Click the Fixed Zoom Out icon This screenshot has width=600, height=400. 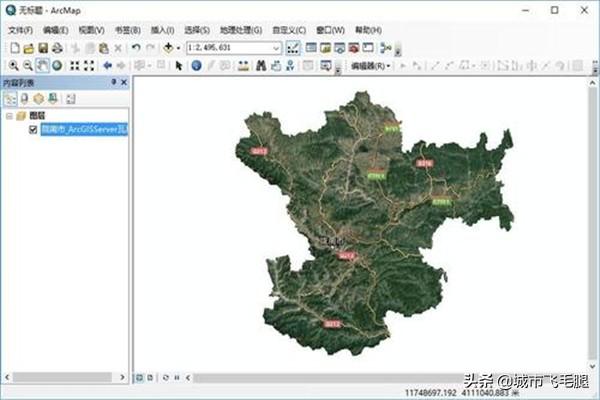click(x=89, y=66)
